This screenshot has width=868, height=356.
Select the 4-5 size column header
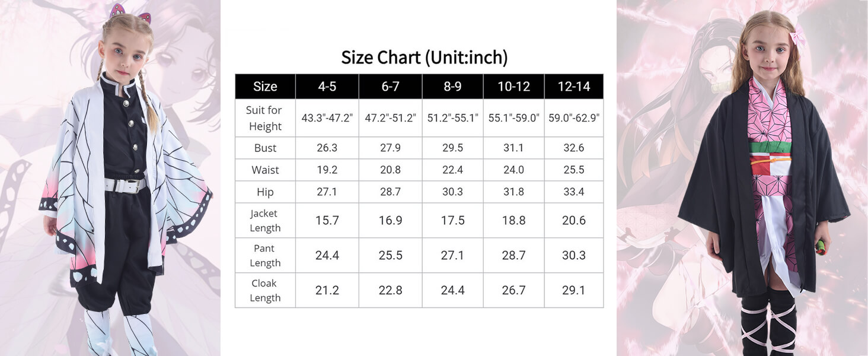tap(327, 87)
